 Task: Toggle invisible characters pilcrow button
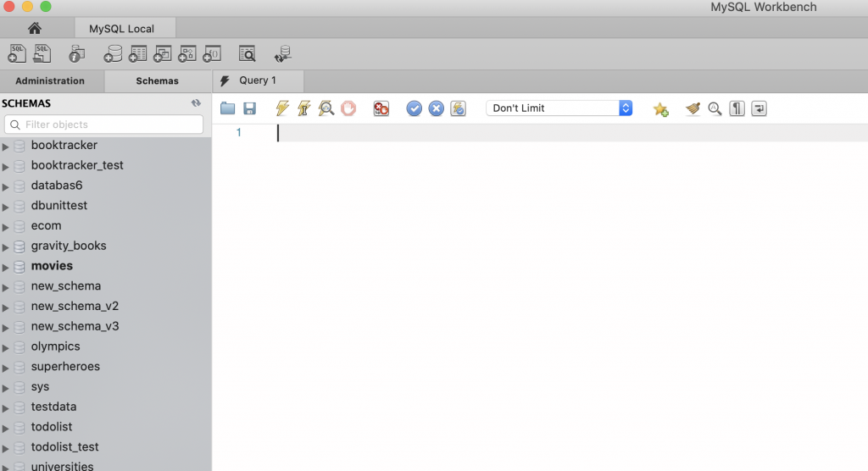pos(737,108)
